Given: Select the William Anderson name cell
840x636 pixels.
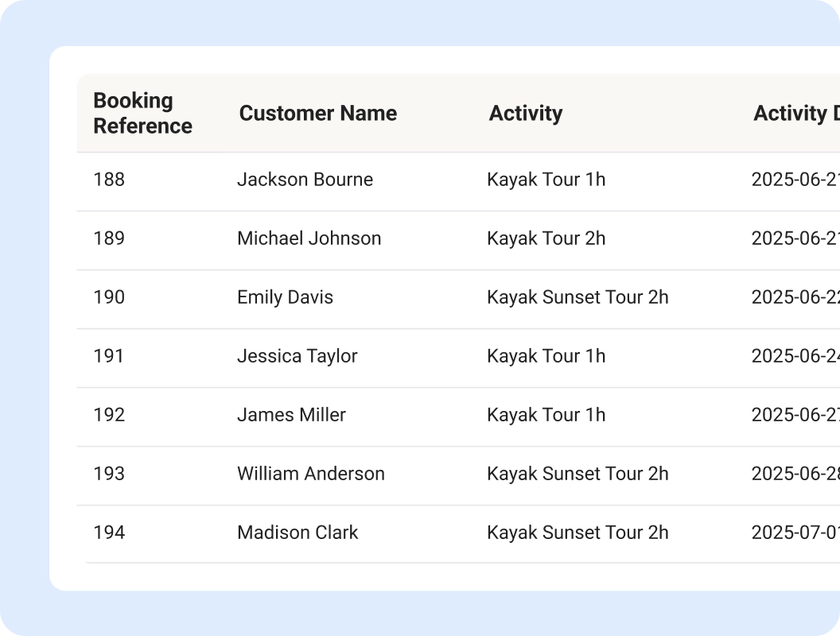Looking at the screenshot, I should [x=310, y=474].
